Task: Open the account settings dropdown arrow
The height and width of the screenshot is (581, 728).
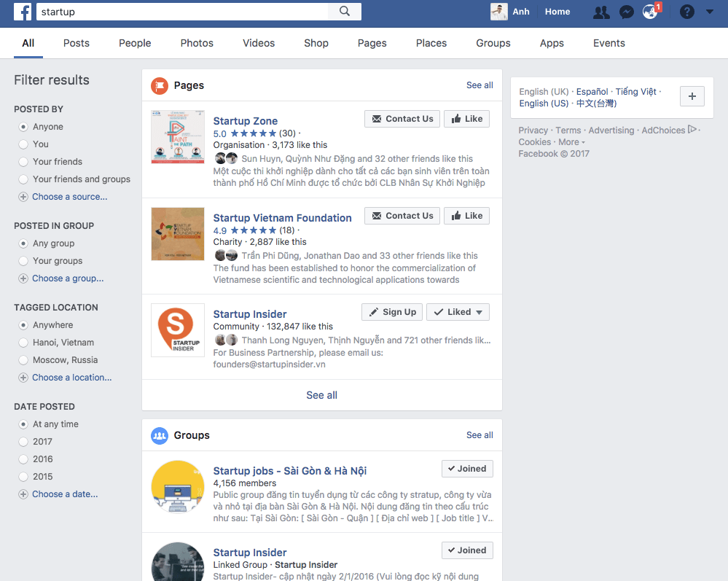Action: tap(710, 12)
